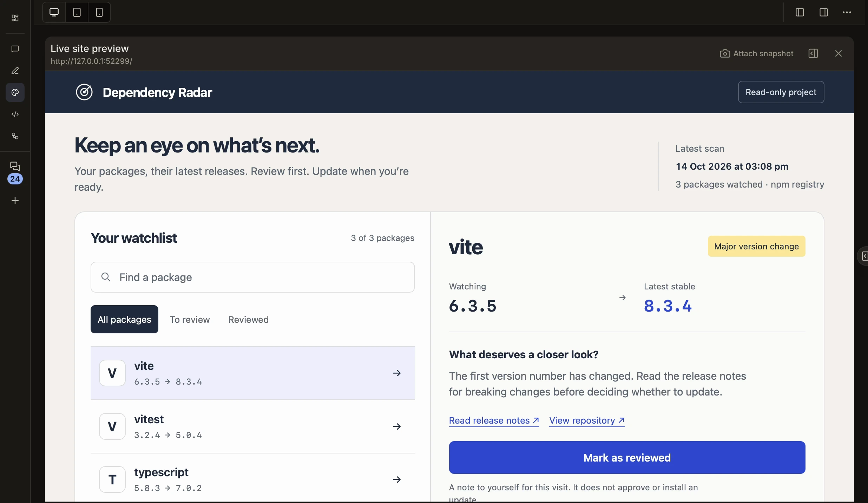
Task: Click the T avatar tile for typescript
Action: [x=112, y=479]
